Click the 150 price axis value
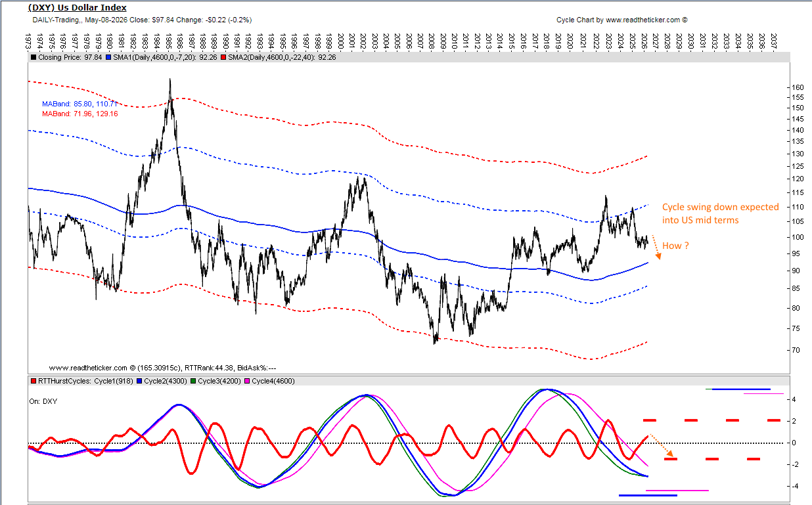The width and height of the screenshot is (812, 505). pos(796,108)
